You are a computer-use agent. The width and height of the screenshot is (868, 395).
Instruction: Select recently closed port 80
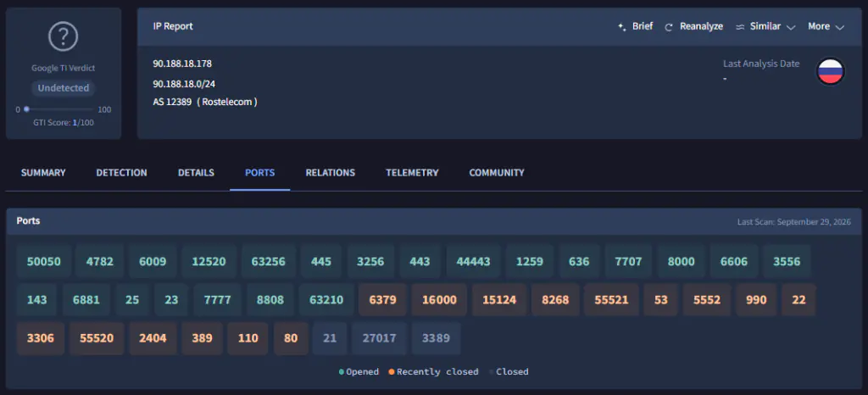click(x=292, y=338)
